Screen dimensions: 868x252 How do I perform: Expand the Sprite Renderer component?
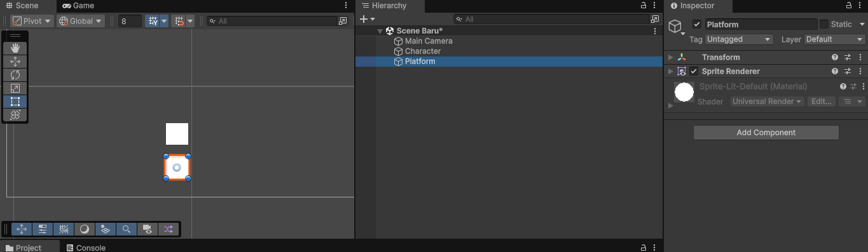[670, 71]
